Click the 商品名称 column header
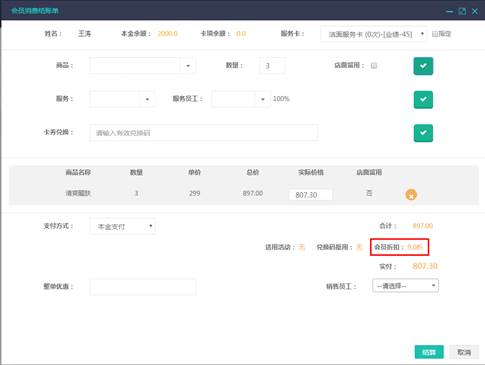The width and height of the screenshot is (485, 365). click(78, 172)
